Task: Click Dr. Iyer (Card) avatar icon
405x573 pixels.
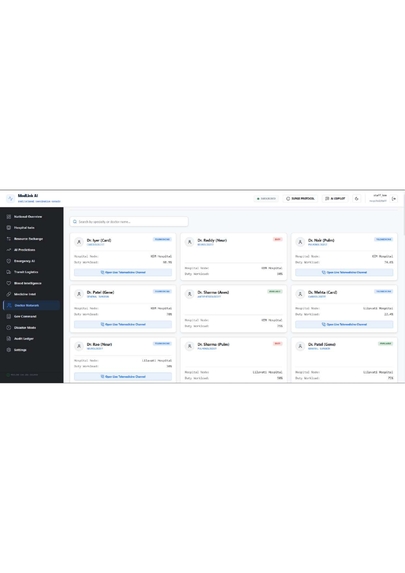Action: coord(79,242)
